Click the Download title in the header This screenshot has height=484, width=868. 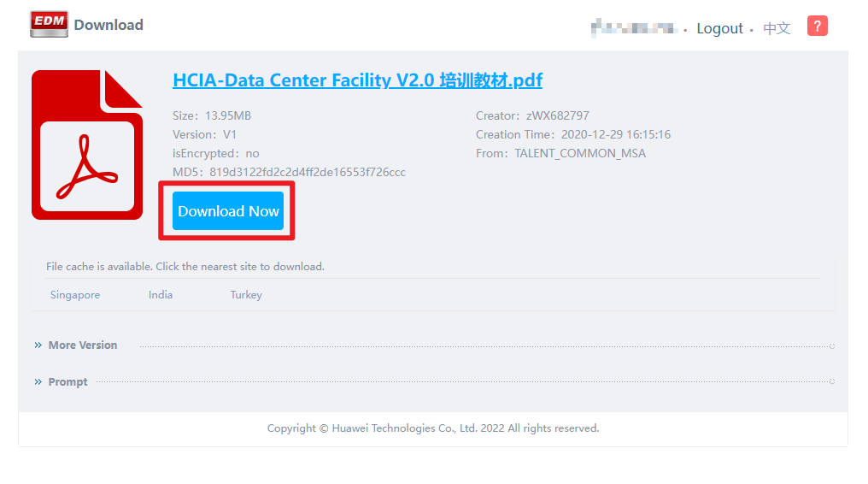click(108, 25)
